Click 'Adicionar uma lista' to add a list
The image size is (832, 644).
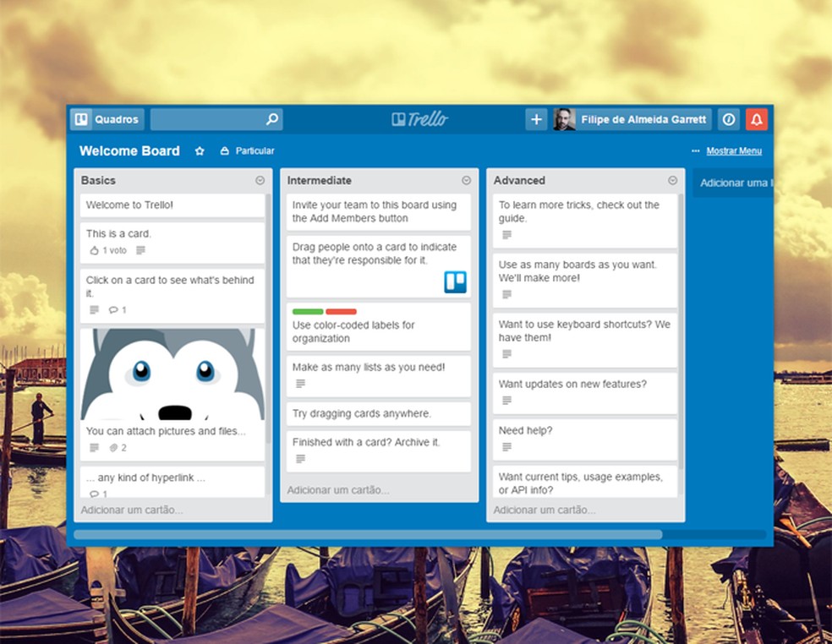pos(734,183)
